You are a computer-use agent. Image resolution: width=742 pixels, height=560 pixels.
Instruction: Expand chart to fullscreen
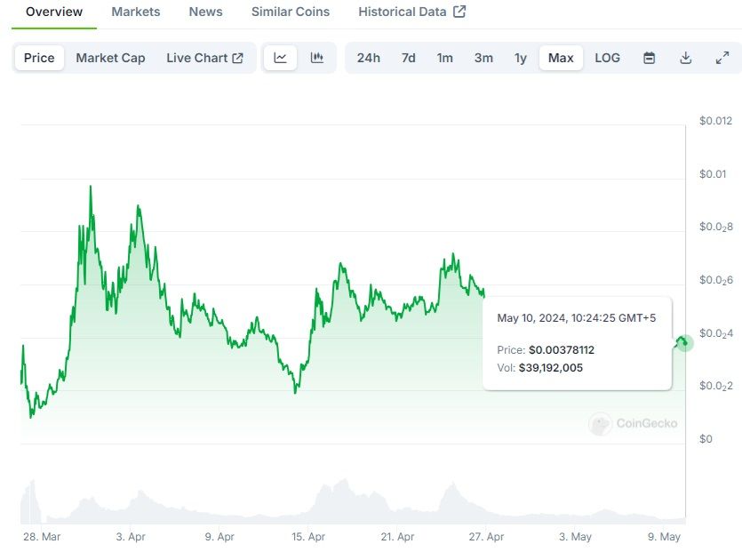coord(722,58)
